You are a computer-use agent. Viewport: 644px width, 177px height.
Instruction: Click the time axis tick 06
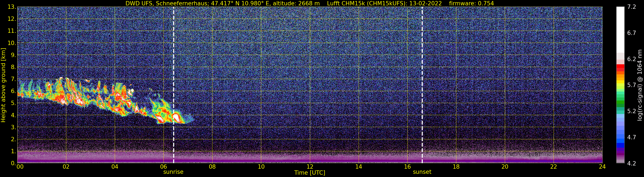pyautogui.click(x=164, y=167)
